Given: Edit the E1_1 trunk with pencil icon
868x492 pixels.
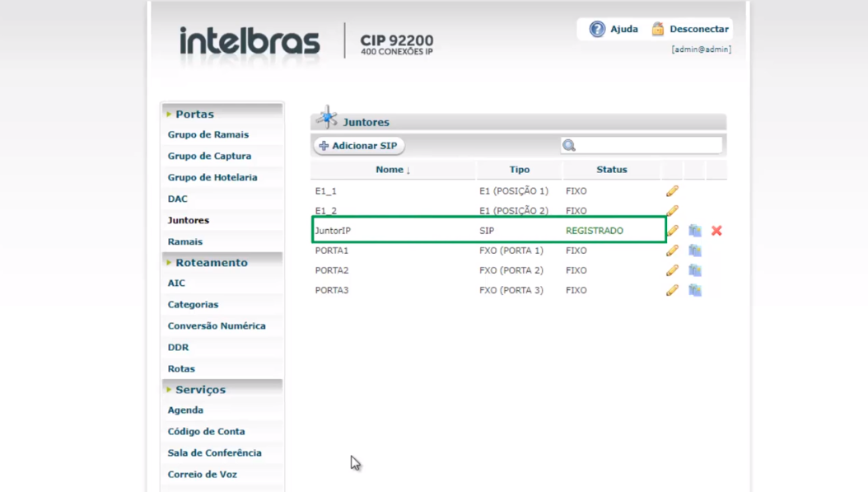Looking at the screenshot, I should (x=672, y=191).
